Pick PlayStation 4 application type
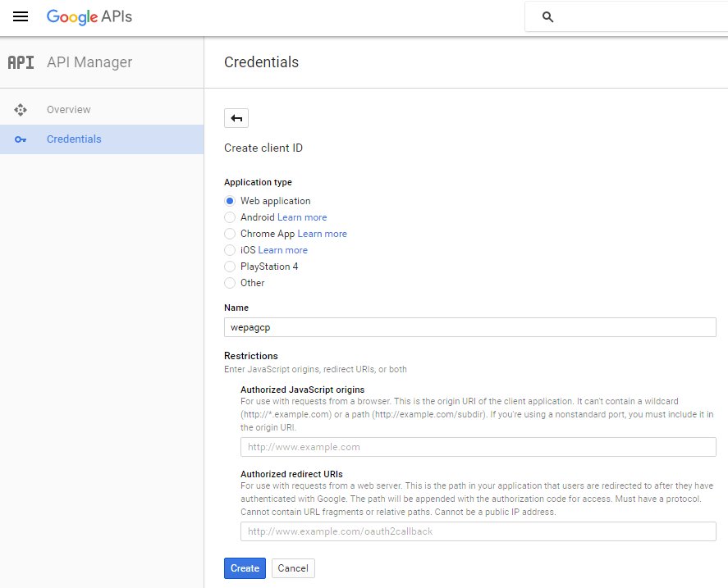 229,267
